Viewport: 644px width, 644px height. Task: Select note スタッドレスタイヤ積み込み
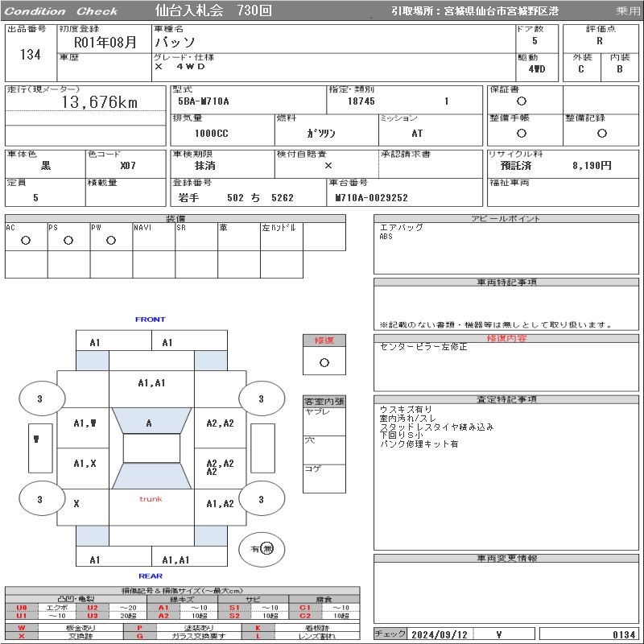(x=436, y=427)
